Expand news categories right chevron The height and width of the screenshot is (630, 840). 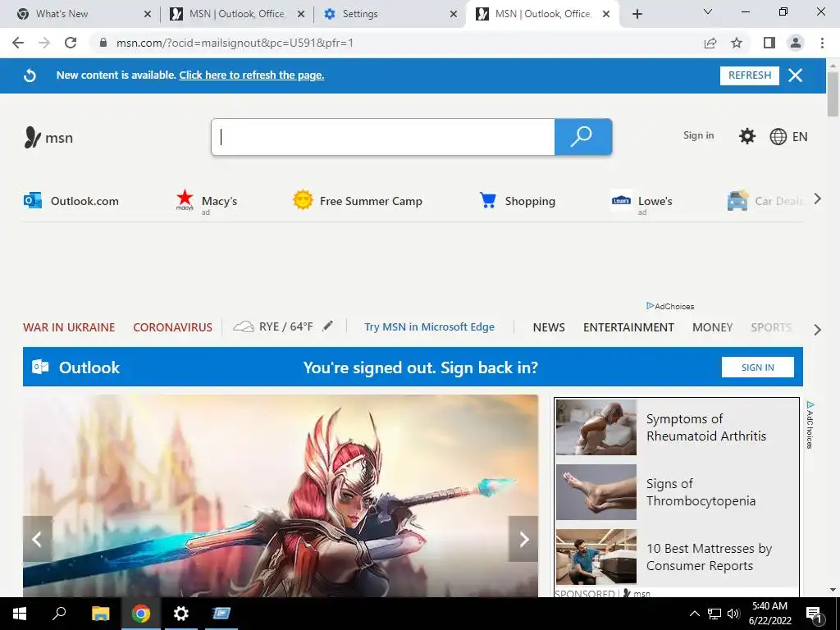[x=818, y=330]
